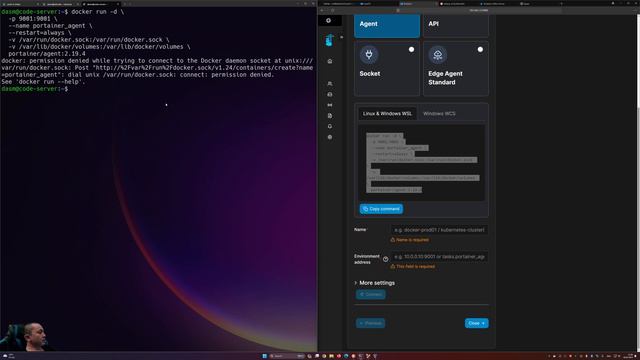This screenshot has width=640, height=360.
Task: Switch to Linux & Windows WSL tab
Action: pos(387,113)
